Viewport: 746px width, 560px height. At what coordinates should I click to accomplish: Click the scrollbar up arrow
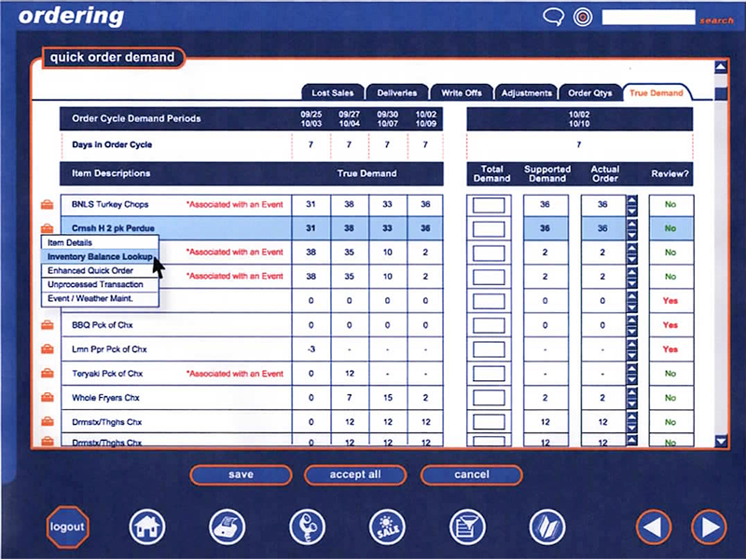pyautogui.click(x=721, y=66)
